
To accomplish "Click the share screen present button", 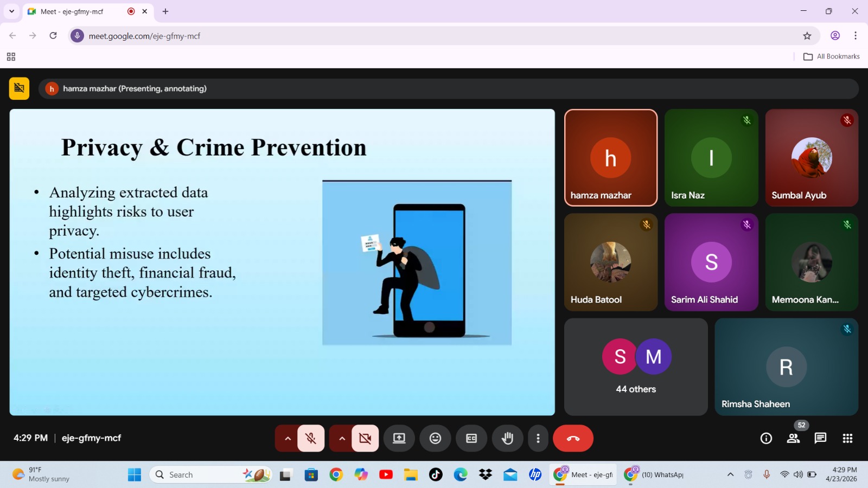I will pyautogui.click(x=399, y=438).
